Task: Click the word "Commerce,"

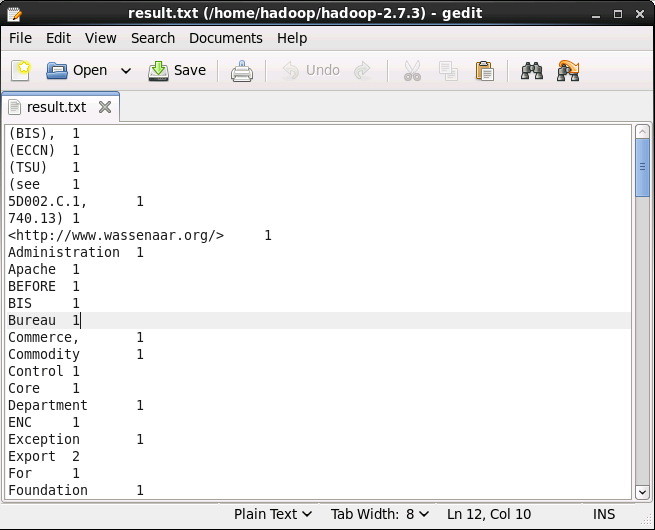Action: [x=44, y=337]
